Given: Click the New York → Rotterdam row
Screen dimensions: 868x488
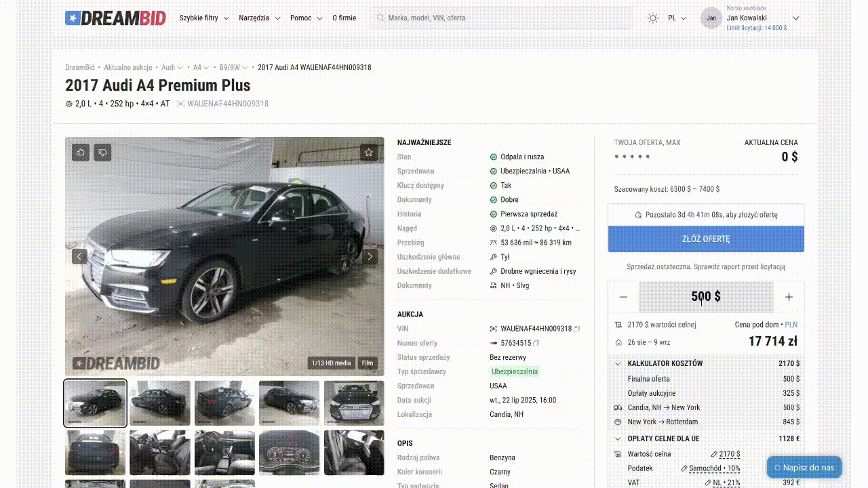Looking at the screenshot, I should [706, 422].
